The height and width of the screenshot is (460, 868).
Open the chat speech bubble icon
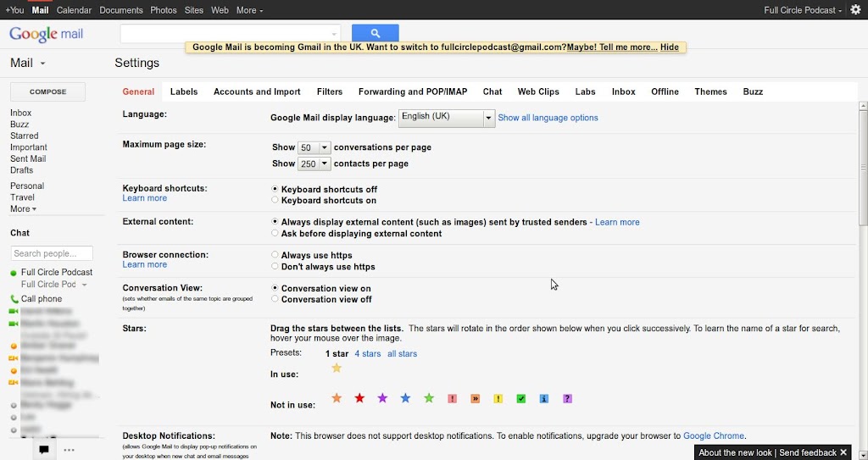click(x=44, y=450)
